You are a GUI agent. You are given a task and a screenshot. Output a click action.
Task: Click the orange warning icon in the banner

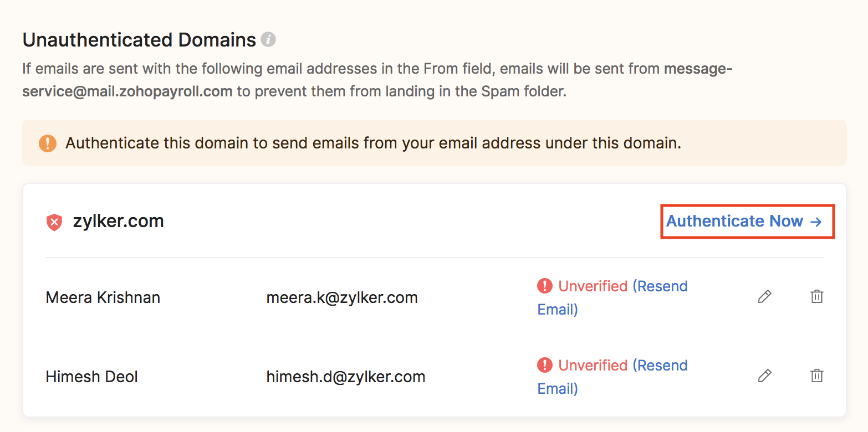pos(48,143)
